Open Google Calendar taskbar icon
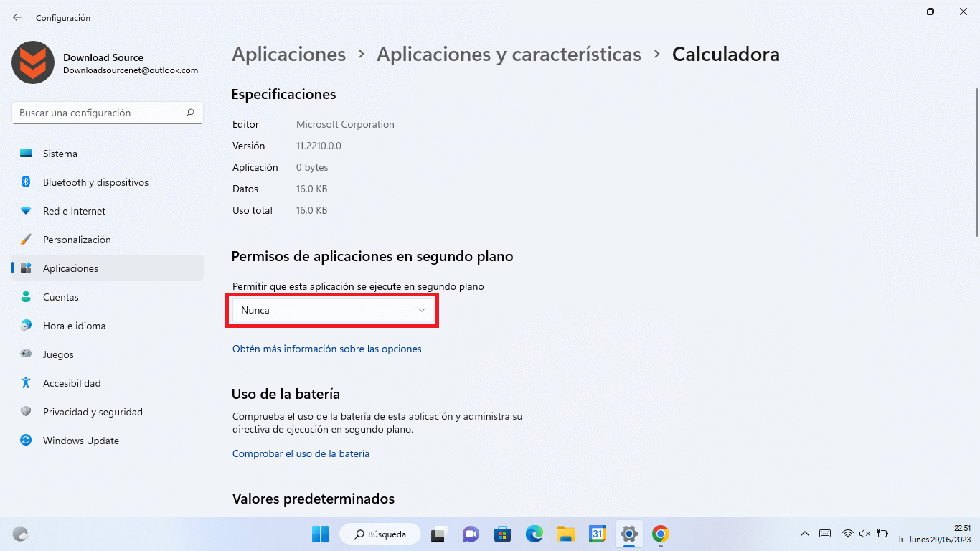The height and width of the screenshot is (551, 980). pos(598,534)
